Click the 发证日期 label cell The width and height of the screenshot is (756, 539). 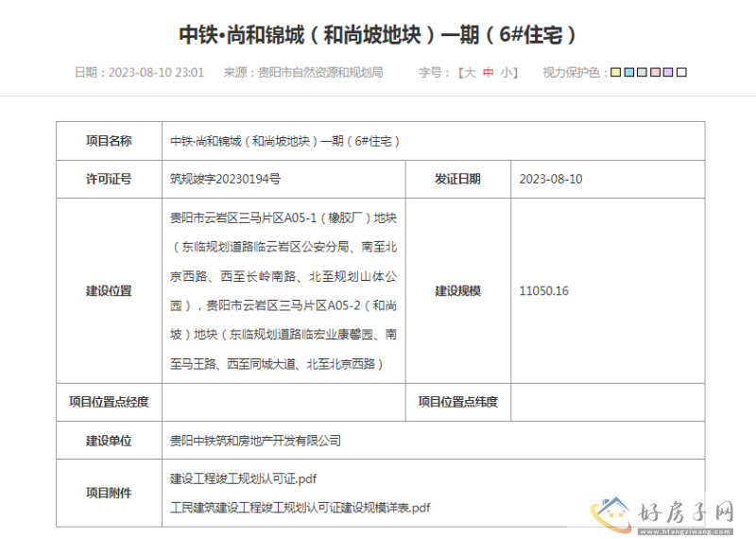tap(458, 179)
